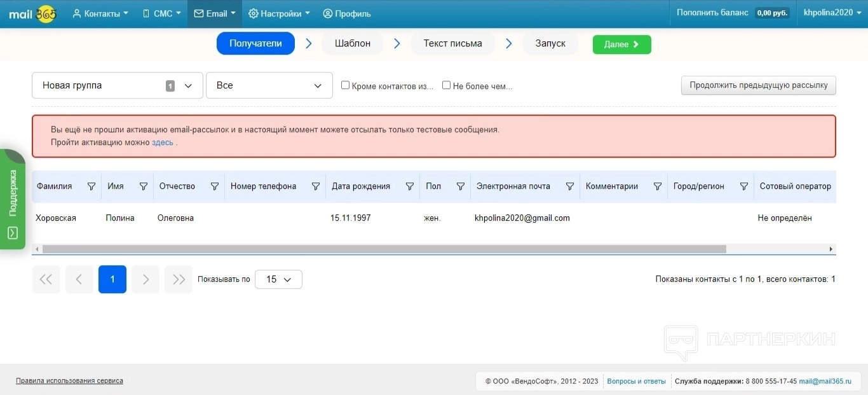
Task: Click Продолжить предыдущую рассылку button
Action: tap(759, 85)
